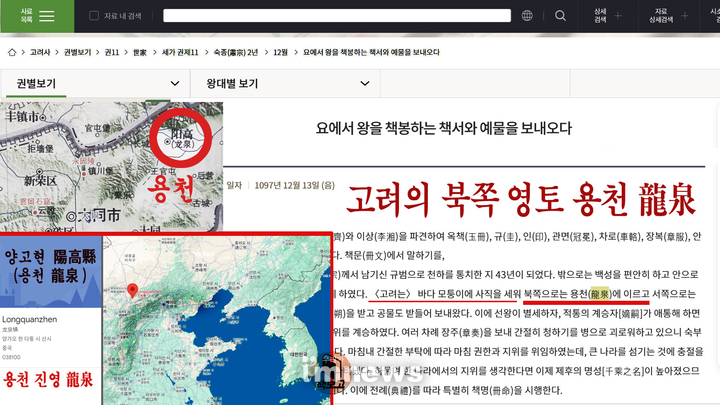Click the highlighted 龍泉 text in article
This screenshot has height=405, width=720.
click(599, 294)
